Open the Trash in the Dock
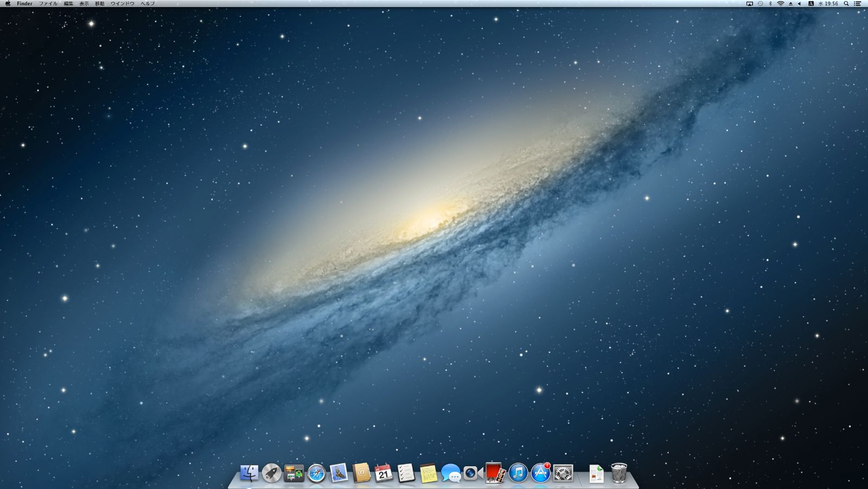Image resolution: width=868 pixels, height=489 pixels. tap(619, 473)
